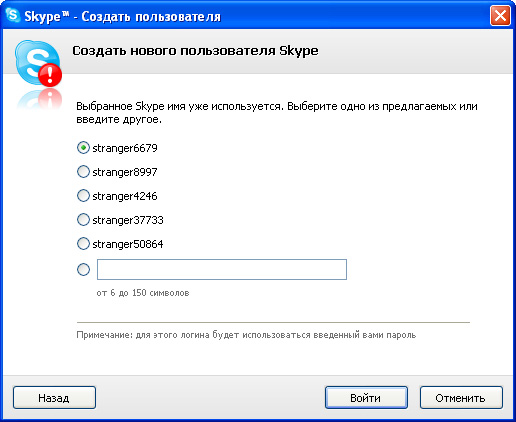
Task: Go back with the Назад button
Action: (x=54, y=398)
